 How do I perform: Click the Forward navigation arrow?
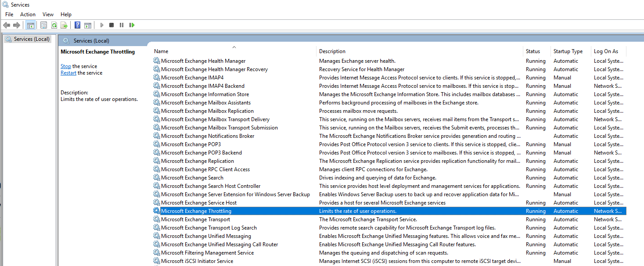(x=16, y=25)
